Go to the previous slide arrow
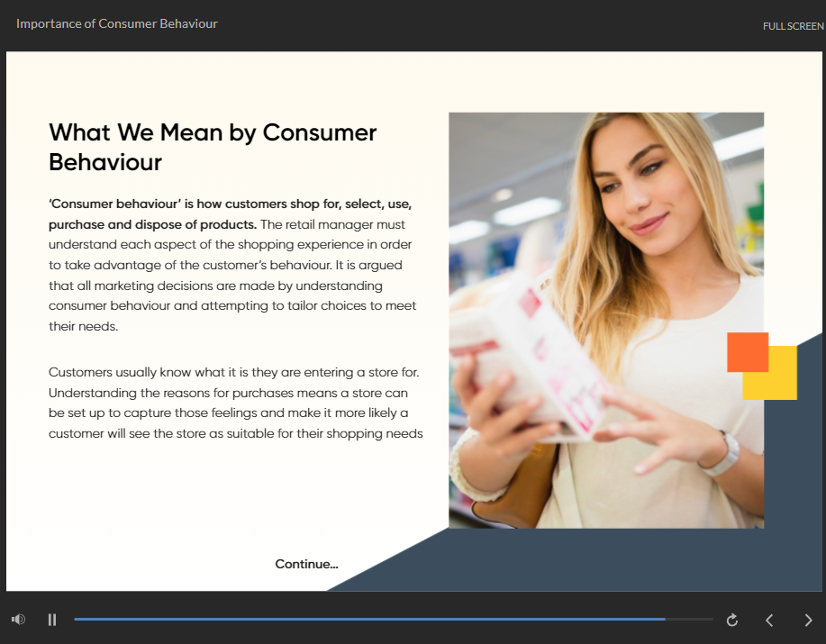 (769, 620)
